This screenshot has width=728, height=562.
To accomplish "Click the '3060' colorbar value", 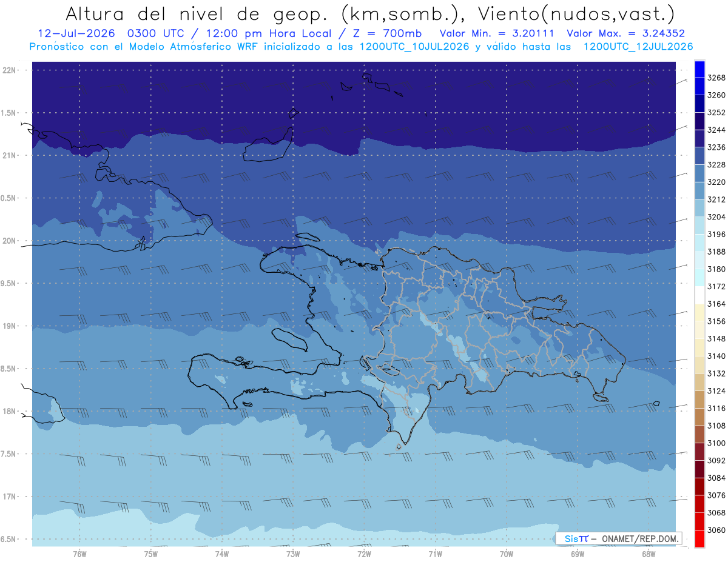I will point(716,530).
